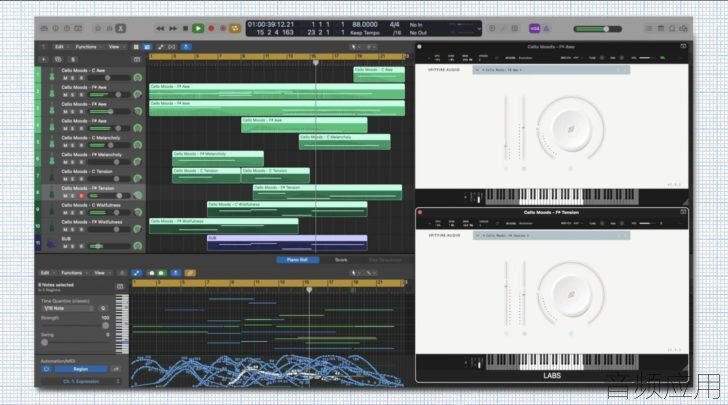Adjust the Swing slider handle
The image size is (728, 405).
(x=45, y=342)
